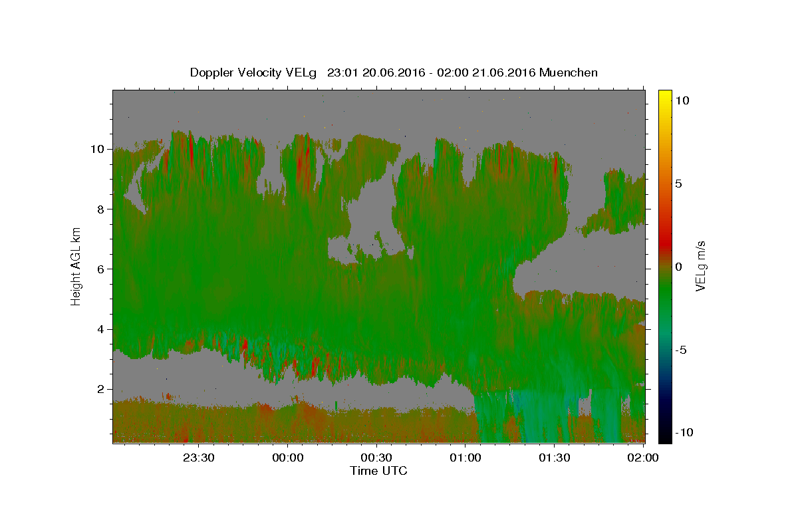This screenshot has height=532, width=798.
Task: Click the colorbar value 0 label
Action: pyautogui.click(x=678, y=266)
